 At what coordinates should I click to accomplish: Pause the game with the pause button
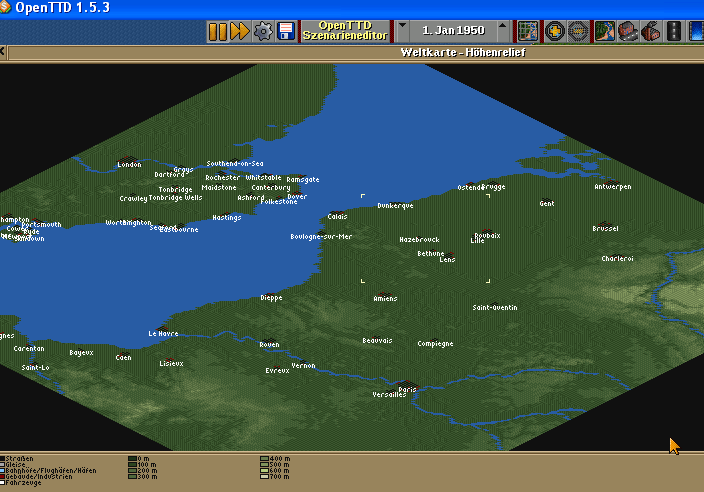coord(218,31)
